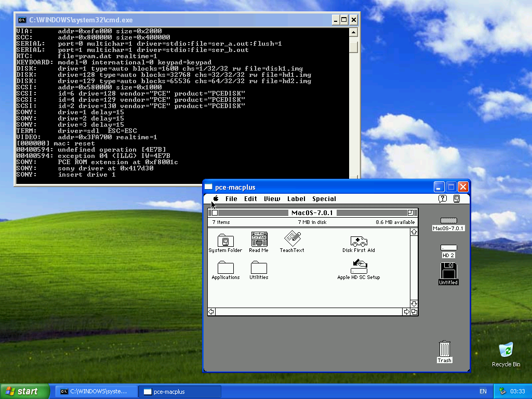Minimize the pce-macplus window

coord(438,187)
